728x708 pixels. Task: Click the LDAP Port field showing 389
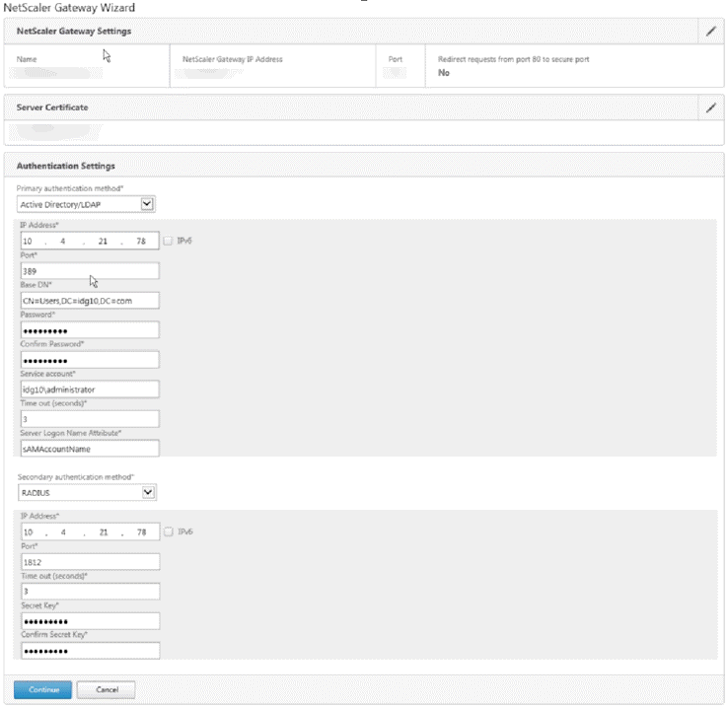pos(88,271)
